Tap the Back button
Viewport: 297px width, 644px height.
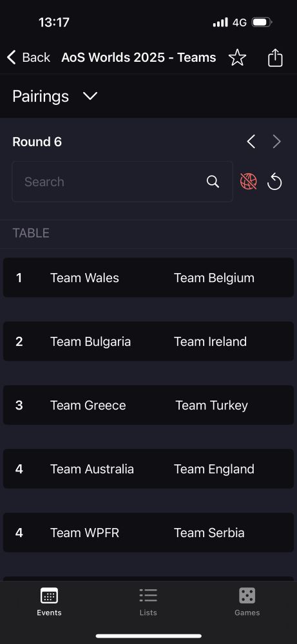pos(28,57)
